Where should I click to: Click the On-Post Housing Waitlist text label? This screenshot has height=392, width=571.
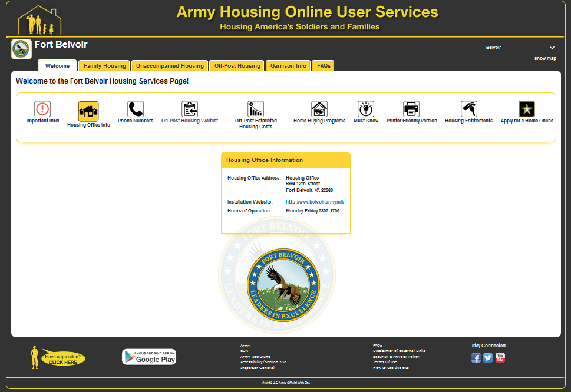tap(190, 121)
